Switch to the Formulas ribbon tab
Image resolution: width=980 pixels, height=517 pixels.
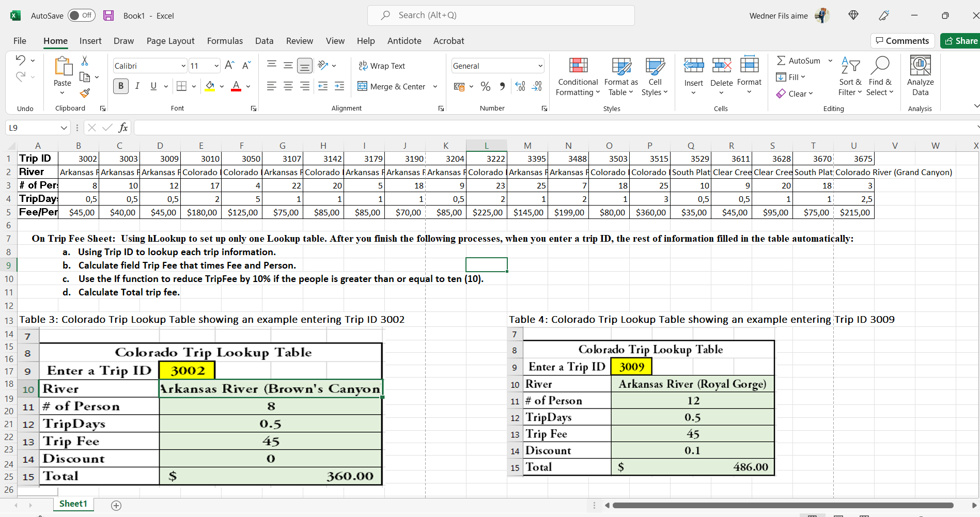click(x=225, y=41)
